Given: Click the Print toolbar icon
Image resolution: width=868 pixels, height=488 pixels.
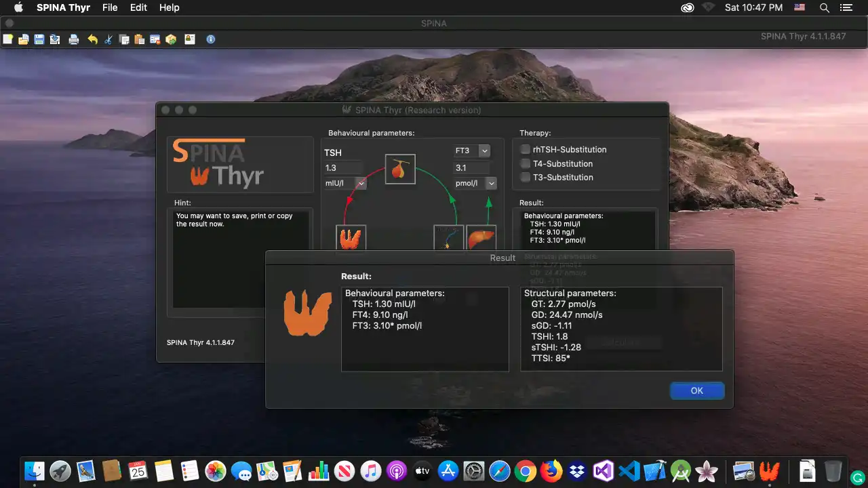Looking at the screenshot, I should [74, 39].
